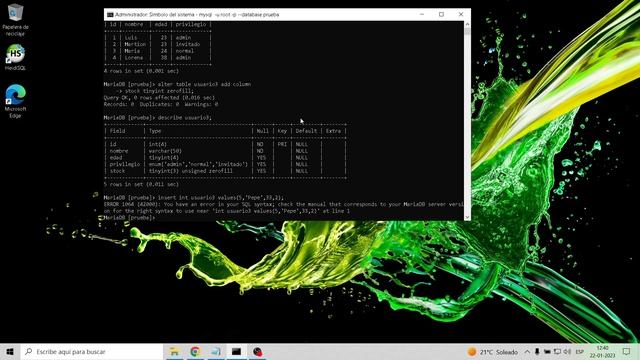Click the '5 rows in set (0.011 sec)' text
This screenshot has width=640, height=360.
click(141, 184)
